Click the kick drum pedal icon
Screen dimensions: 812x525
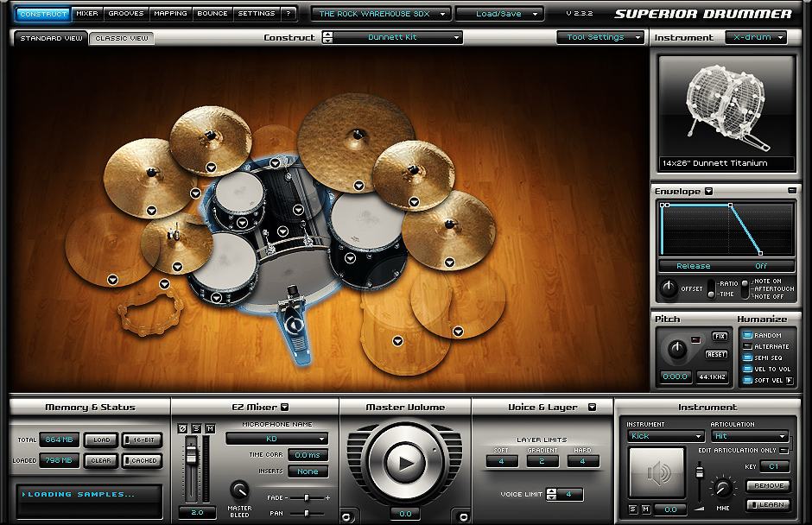(x=294, y=326)
